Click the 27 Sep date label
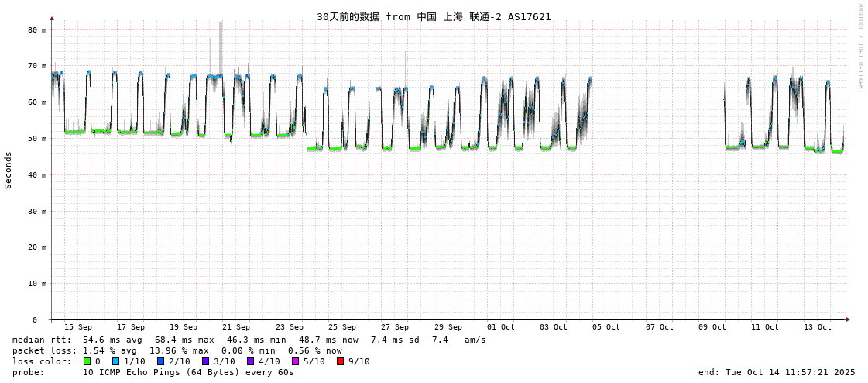The width and height of the screenshot is (868, 383). tap(395, 327)
